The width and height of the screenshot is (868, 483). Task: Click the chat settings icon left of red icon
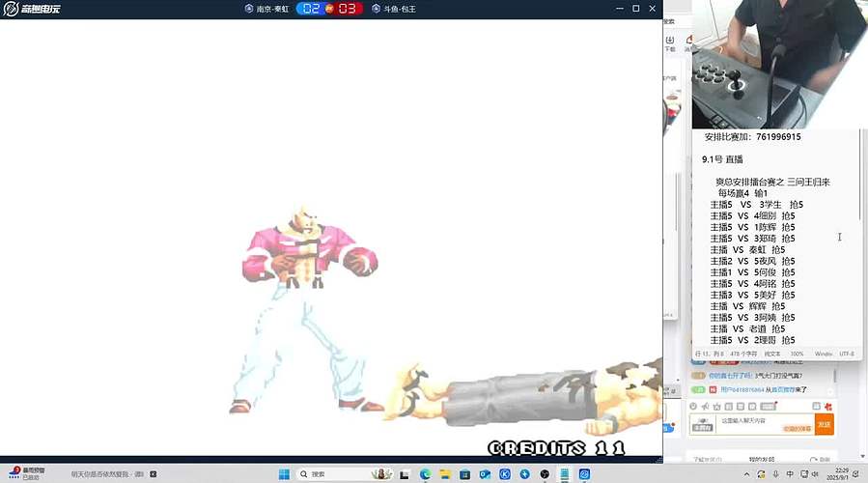pos(816,406)
